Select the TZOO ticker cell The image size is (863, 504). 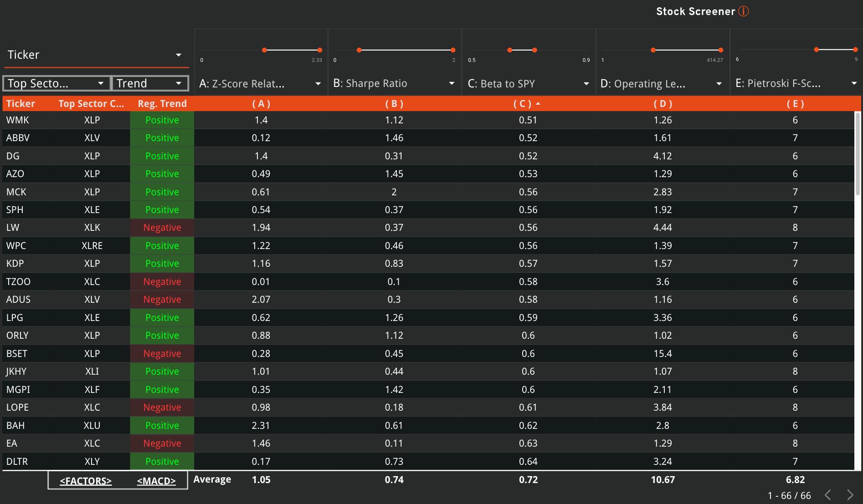tap(18, 282)
